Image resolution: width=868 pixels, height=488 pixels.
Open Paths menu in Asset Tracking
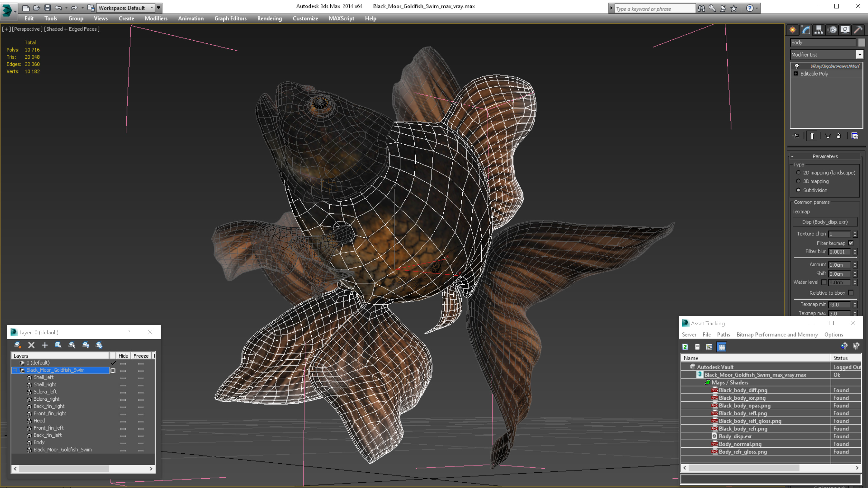[x=723, y=334]
